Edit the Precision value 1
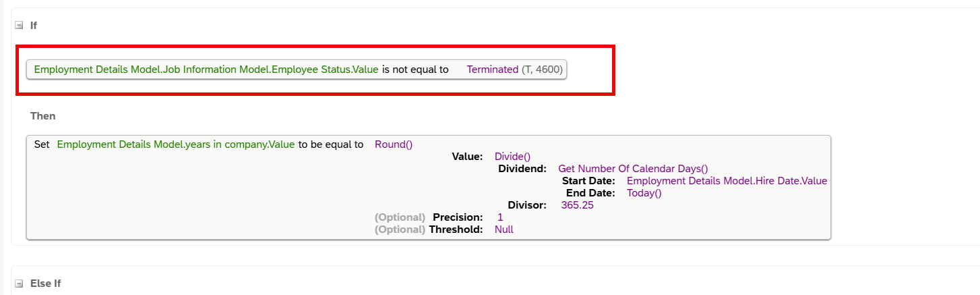The image size is (980, 295). (500, 217)
